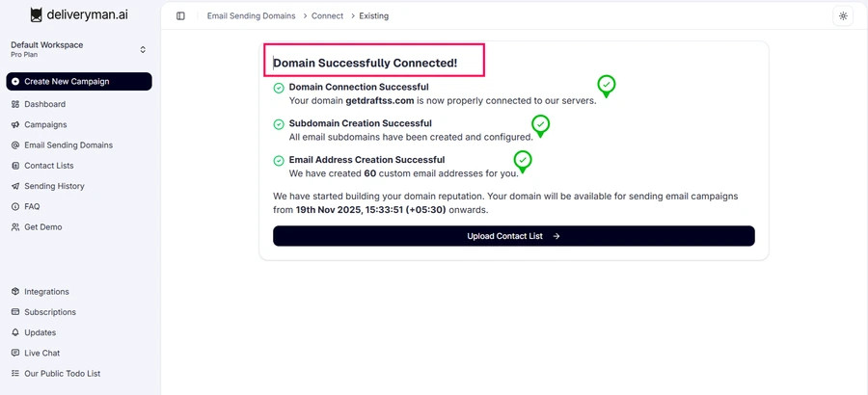Click the Integrations cube icon
Image resolution: width=868 pixels, height=395 pixels.
pyautogui.click(x=15, y=292)
